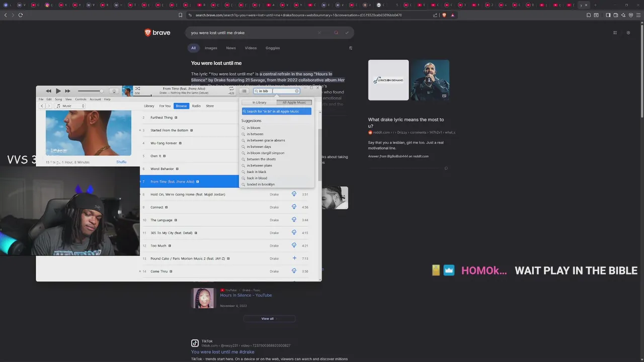The height and width of the screenshot is (362, 644).
Task: Go back in iTunes navigation
Action: [42, 106]
